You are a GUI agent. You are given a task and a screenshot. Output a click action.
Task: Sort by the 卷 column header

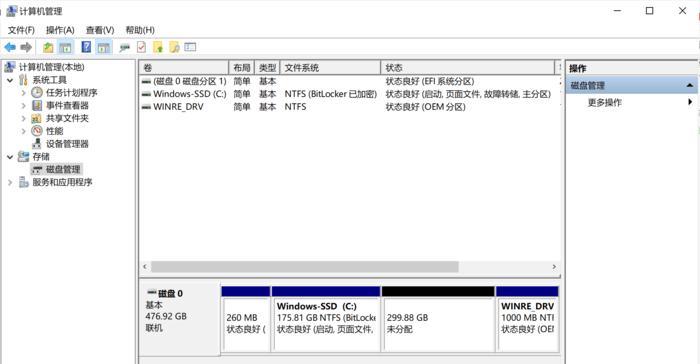click(184, 68)
